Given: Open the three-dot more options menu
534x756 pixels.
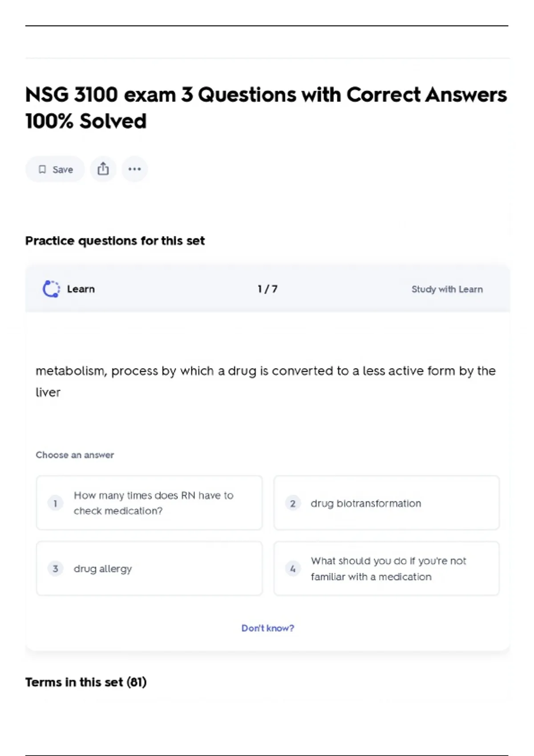Looking at the screenshot, I should [x=134, y=169].
